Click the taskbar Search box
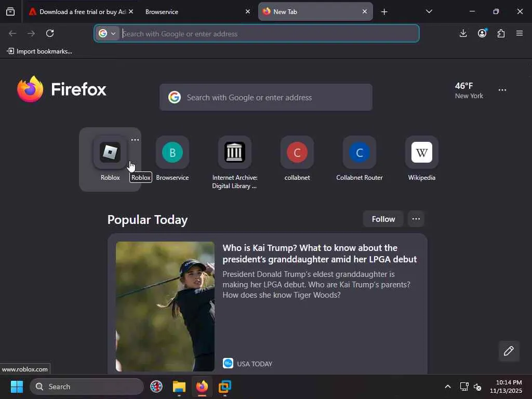This screenshot has height=399, width=532. pyautogui.click(x=87, y=387)
